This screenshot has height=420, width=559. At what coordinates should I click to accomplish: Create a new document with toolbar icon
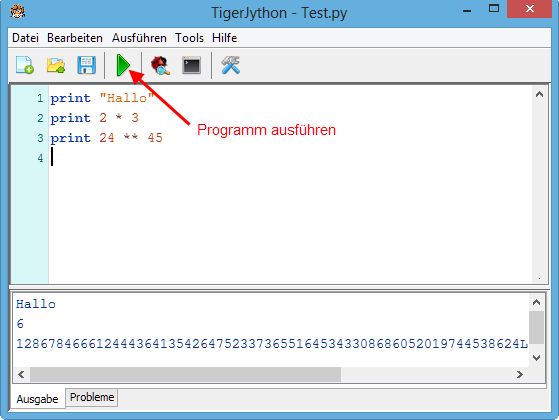pos(25,65)
